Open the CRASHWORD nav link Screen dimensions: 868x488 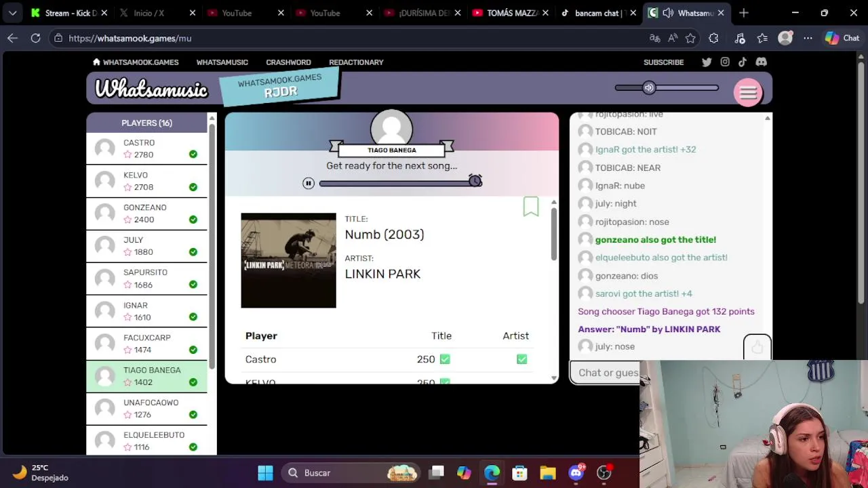pos(288,62)
